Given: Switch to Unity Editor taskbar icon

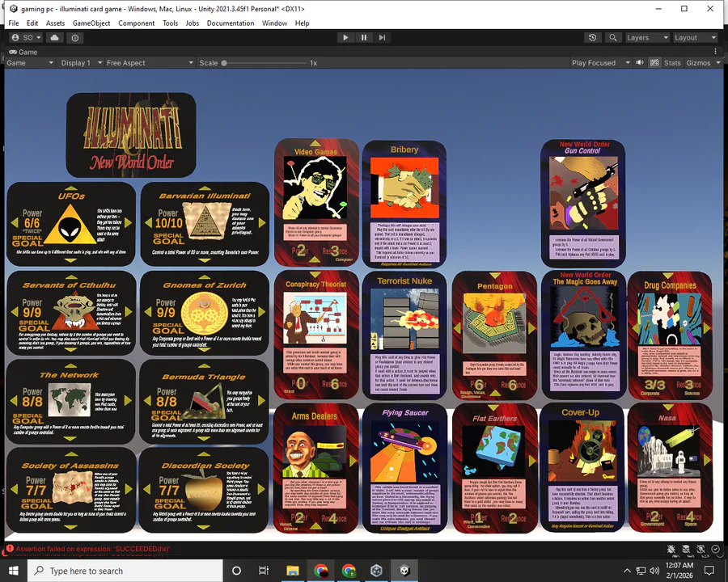Looking at the screenshot, I should tap(404, 571).
